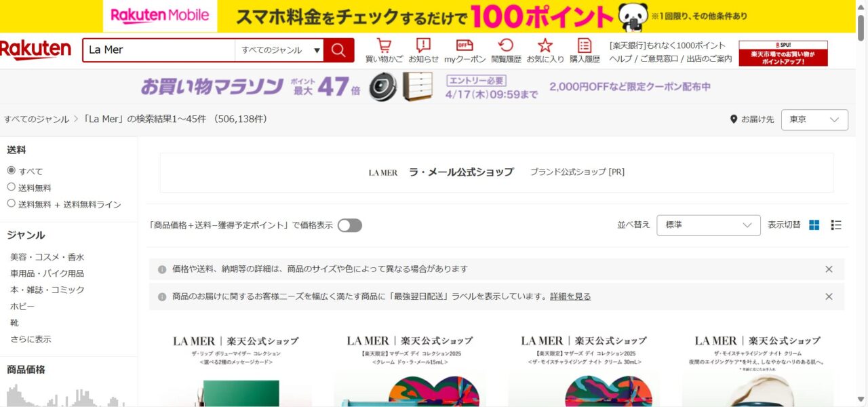Focus the search field containing La Mer

pos(159,50)
